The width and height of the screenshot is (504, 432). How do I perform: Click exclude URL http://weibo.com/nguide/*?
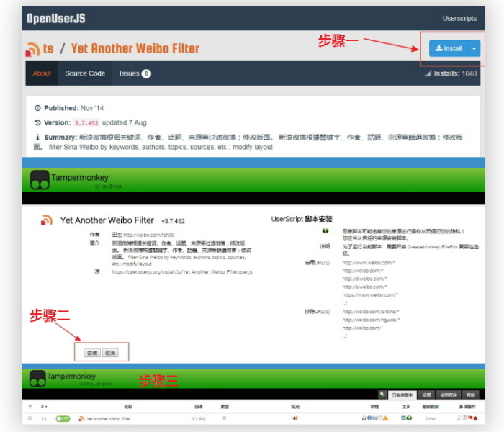coord(371,320)
